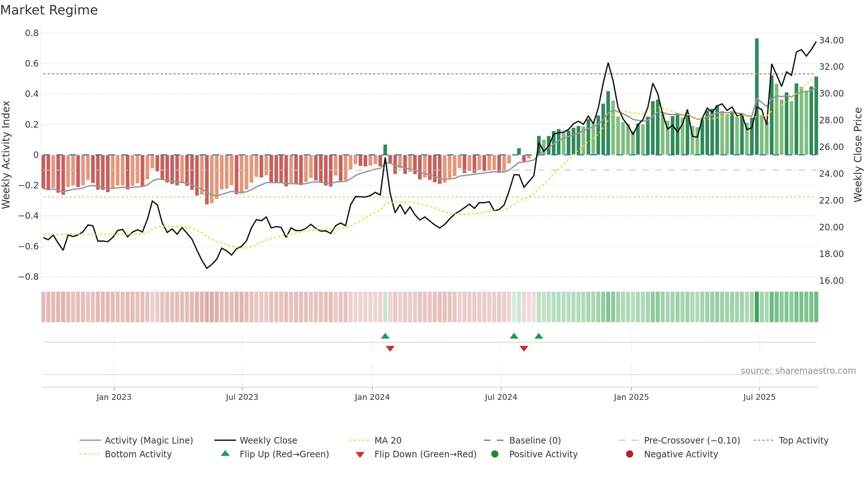The image size is (868, 488).
Task: Click the Market Regime chart title
Action: [49, 10]
